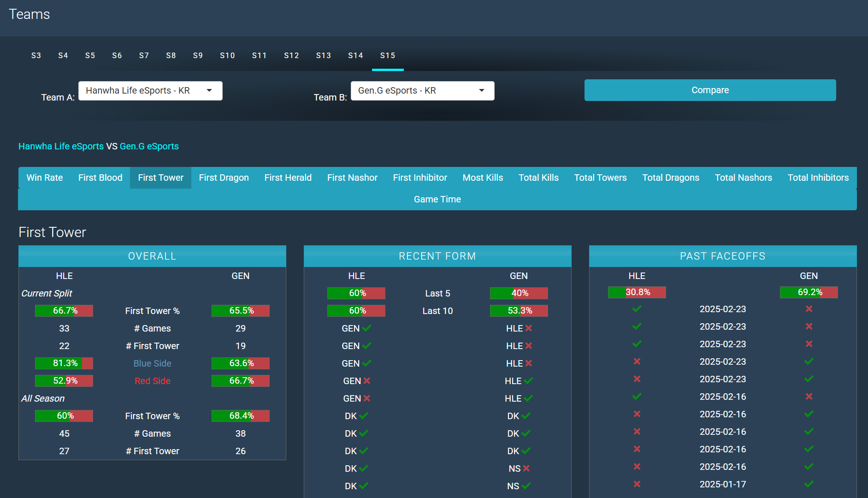Switch to the S4 season tab
Screen dimensions: 868x498
pyautogui.click(x=63, y=55)
